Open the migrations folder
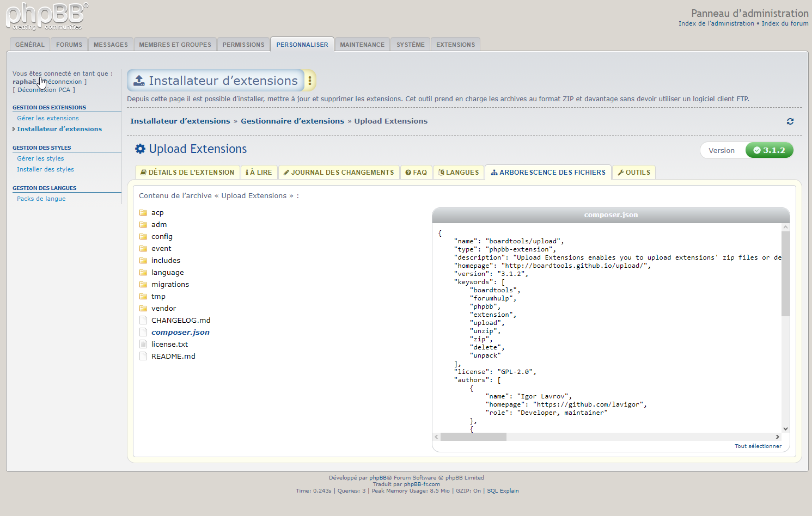The width and height of the screenshot is (812, 516). point(170,285)
